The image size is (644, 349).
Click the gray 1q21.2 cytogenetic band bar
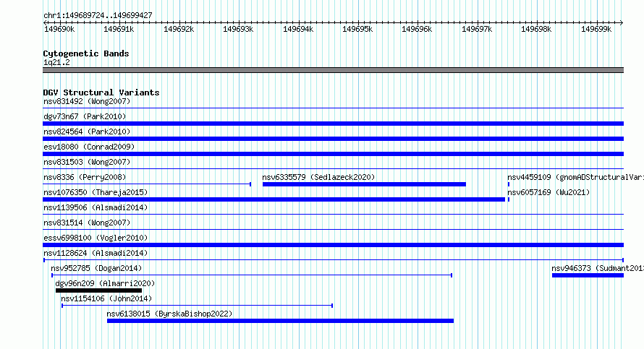[333, 70]
